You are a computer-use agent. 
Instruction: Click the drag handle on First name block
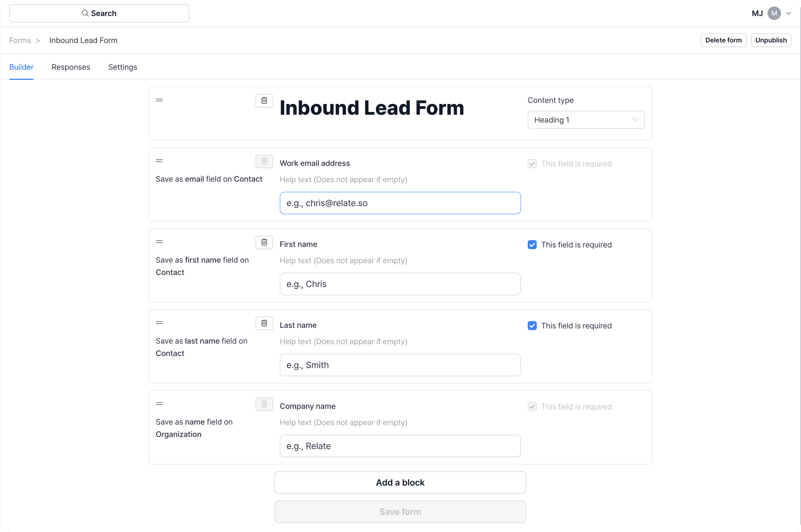click(x=159, y=242)
